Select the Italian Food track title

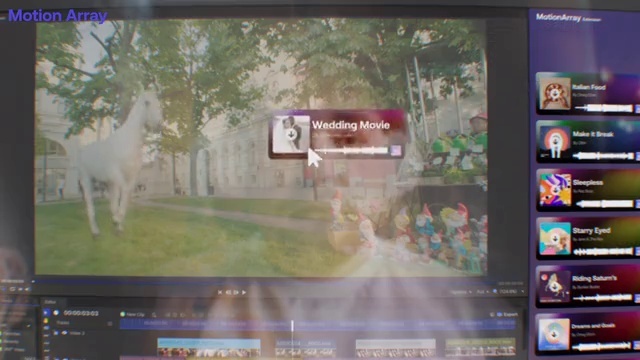589,87
